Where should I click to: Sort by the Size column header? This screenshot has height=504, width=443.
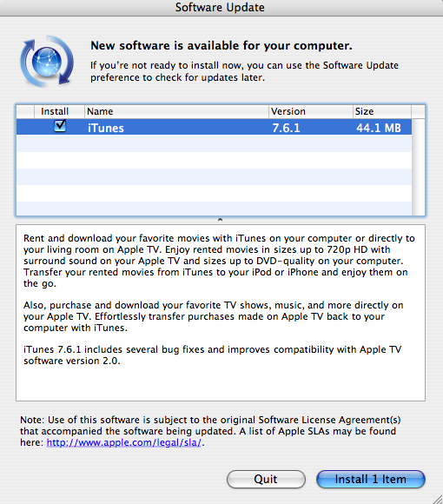pos(382,111)
